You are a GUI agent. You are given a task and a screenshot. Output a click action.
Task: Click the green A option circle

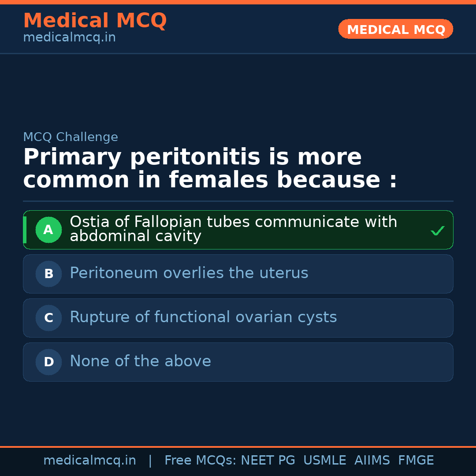coord(48,230)
